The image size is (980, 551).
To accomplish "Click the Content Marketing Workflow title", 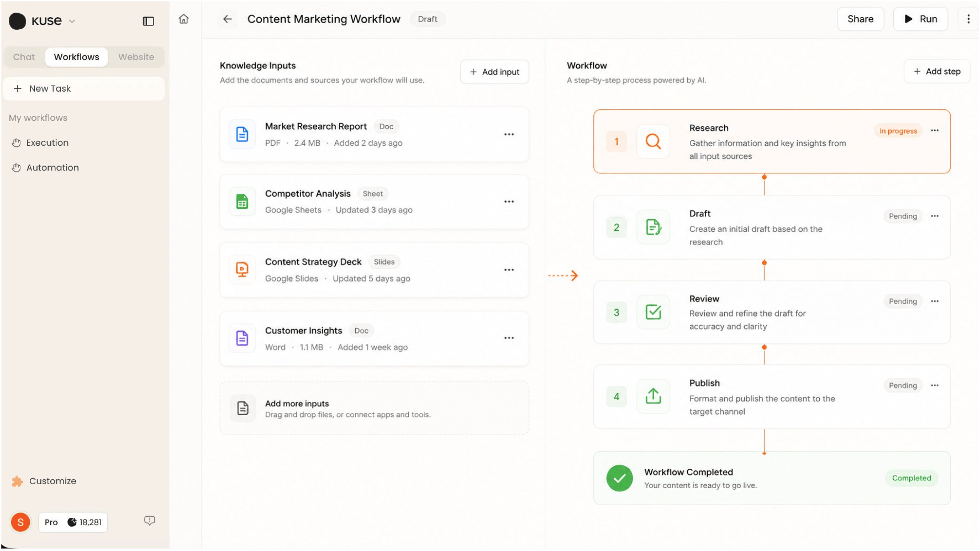I will (324, 19).
